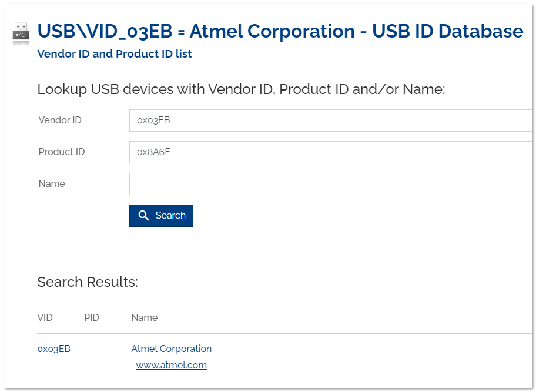The width and height of the screenshot is (536, 392).
Task: Click the Vendor ID and Product ID list subtitle
Action: [x=114, y=53]
